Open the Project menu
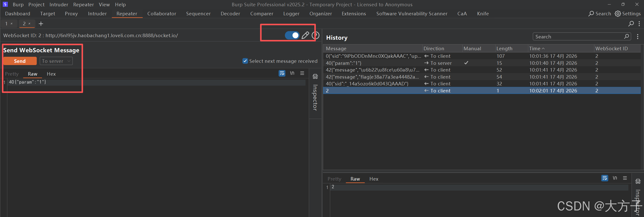Image resolution: width=644 pixels, height=217 pixels. point(36,5)
